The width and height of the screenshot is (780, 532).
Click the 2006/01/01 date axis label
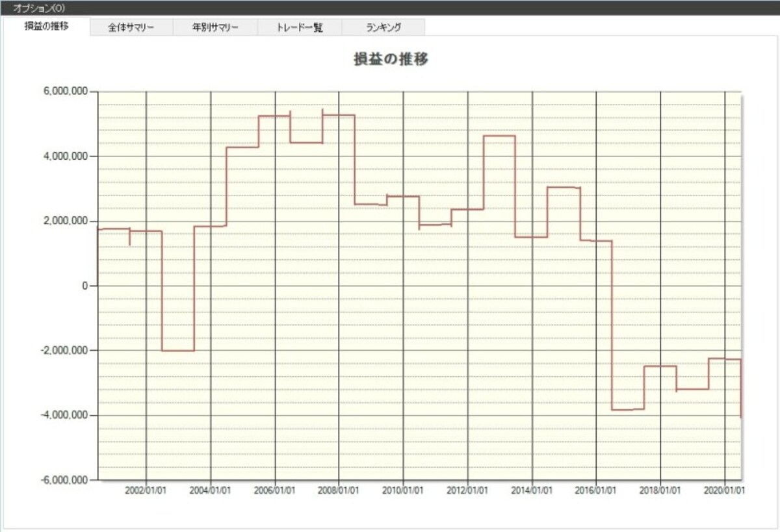click(275, 492)
